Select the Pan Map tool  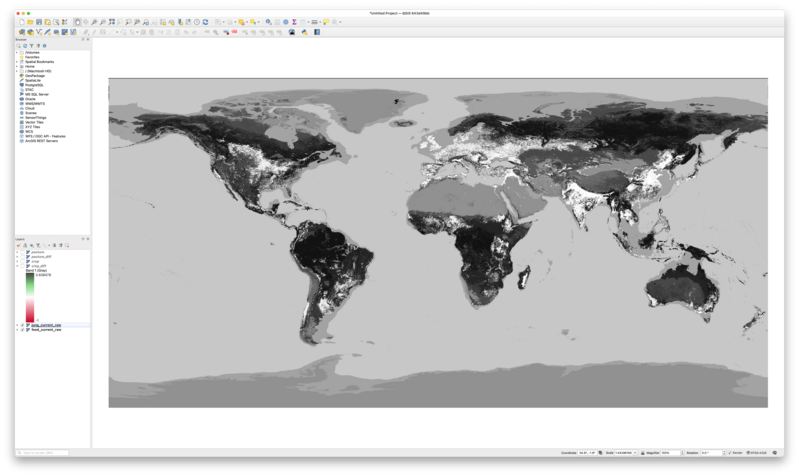coord(78,21)
